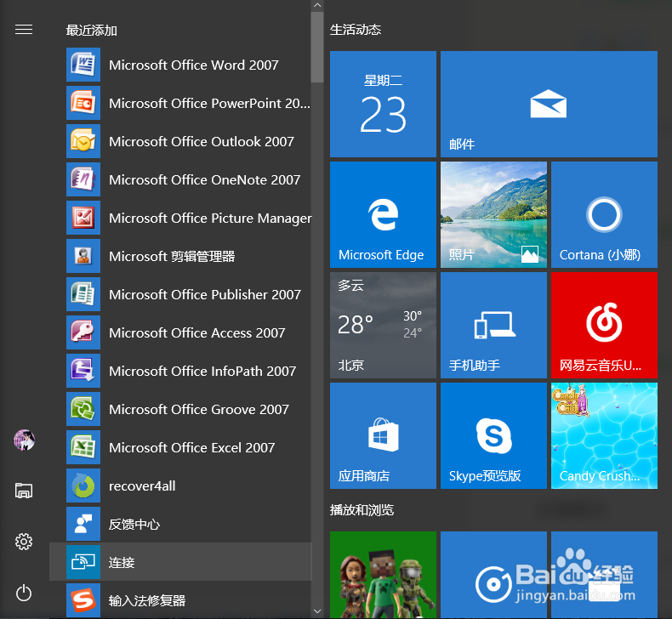The height and width of the screenshot is (619, 672).
Task: Launch Excel 2007 icon
Action: (83, 447)
